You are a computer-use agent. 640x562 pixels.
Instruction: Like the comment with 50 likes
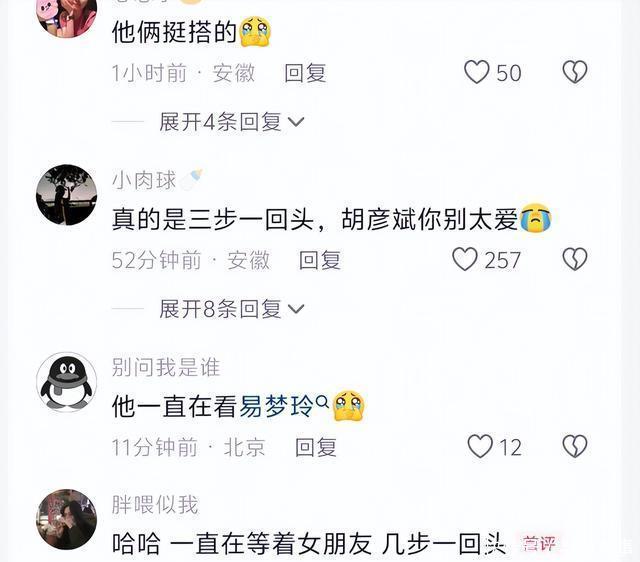click(x=477, y=72)
